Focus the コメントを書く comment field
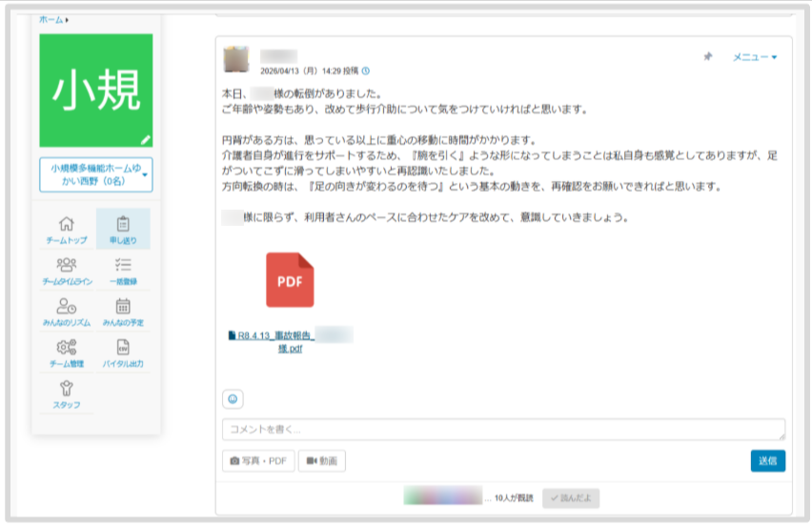 pyautogui.click(x=503, y=429)
